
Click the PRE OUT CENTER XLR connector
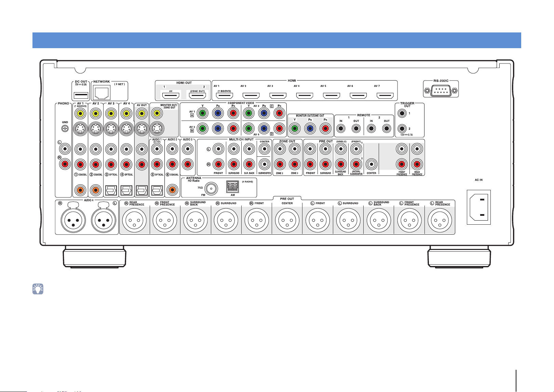287,221
